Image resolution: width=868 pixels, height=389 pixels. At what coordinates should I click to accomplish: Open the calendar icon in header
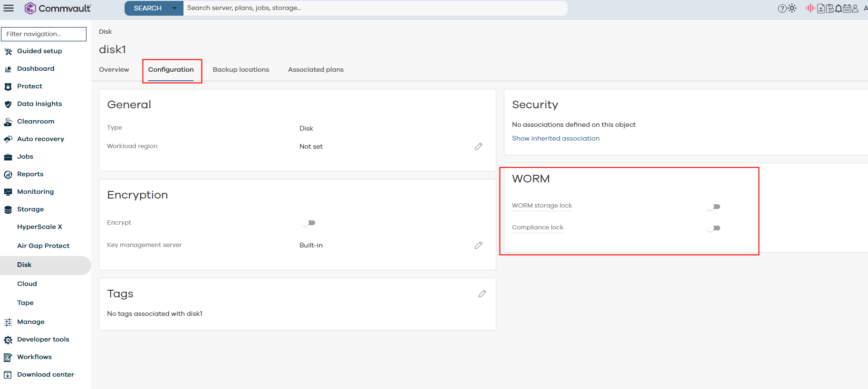pyautogui.click(x=847, y=8)
